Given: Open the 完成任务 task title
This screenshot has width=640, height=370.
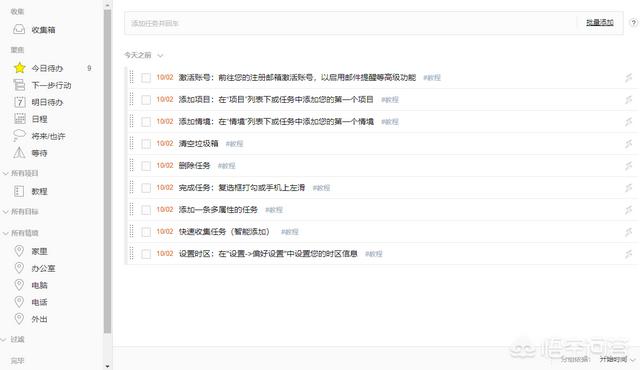Looking at the screenshot, I should click(x=242, y=187).
